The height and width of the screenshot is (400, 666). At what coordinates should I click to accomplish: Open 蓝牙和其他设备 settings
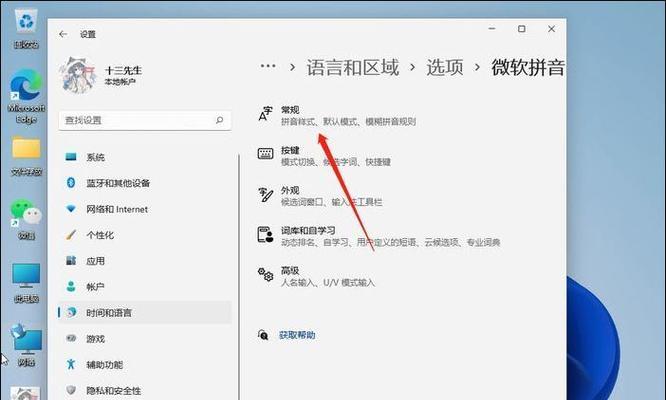[x=144, y=183]
